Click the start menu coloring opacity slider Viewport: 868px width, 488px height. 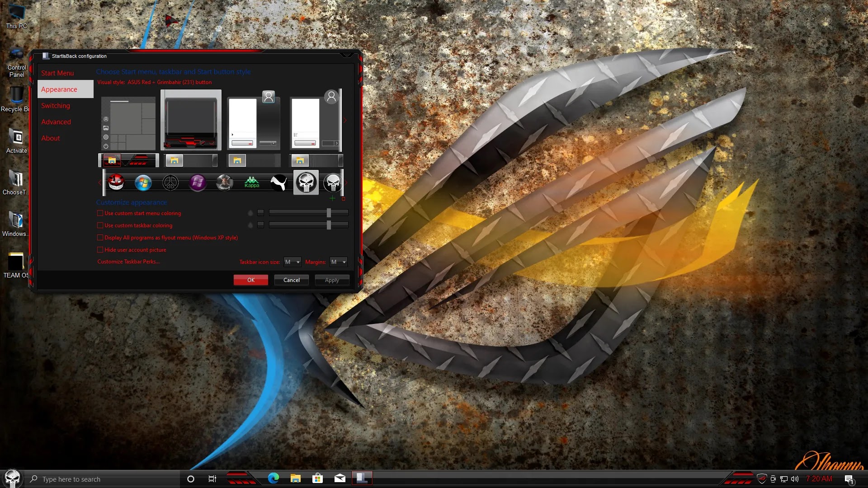point(308,213)
